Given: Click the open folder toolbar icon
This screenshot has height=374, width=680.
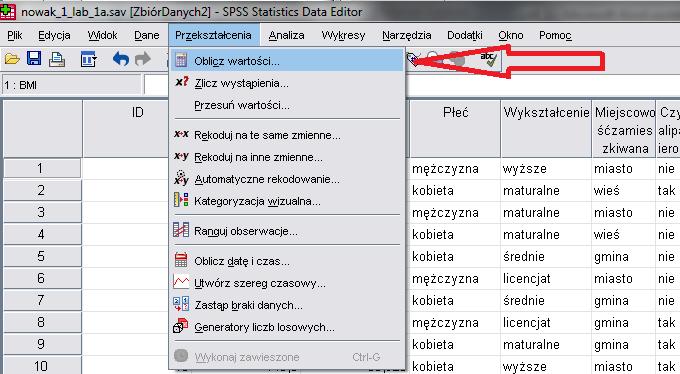Looking at the screenshot, I should (12, 59).
